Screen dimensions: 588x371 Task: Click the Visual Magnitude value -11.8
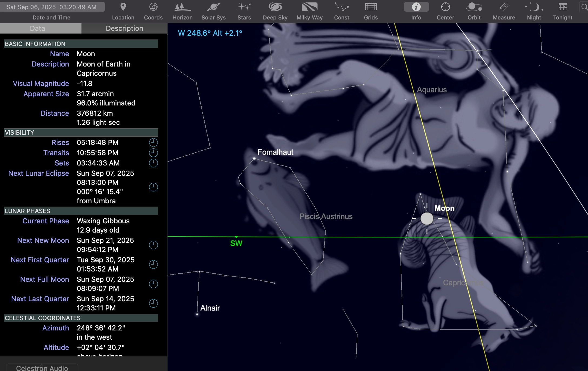pos(85,84)
